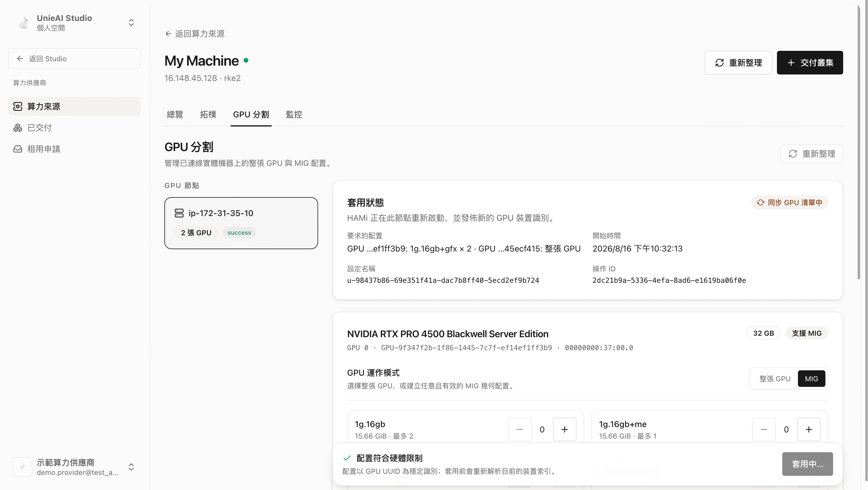Viewport: 868px width, 490px height.
Task: Click the page vertical scrollbar
Action: pos(859,142)
